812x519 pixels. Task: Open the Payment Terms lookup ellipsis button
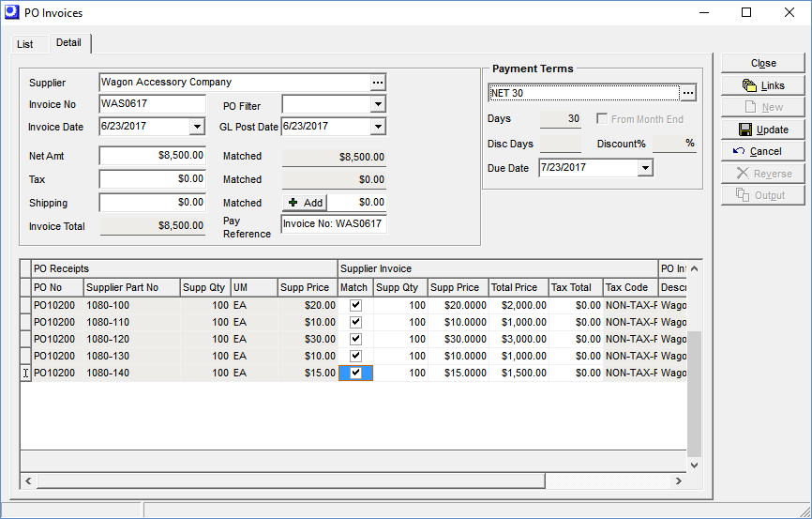coord(688,93)
